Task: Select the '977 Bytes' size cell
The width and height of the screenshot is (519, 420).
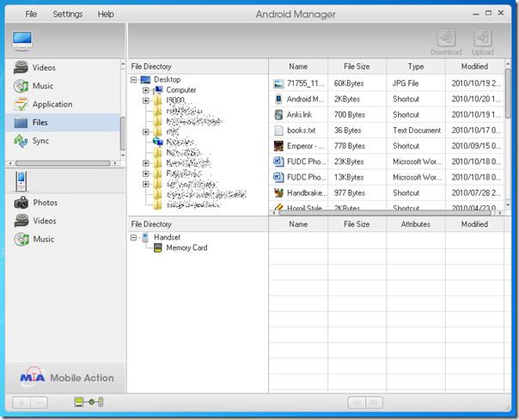Action: pyautogui.click(x=350, y=192)
